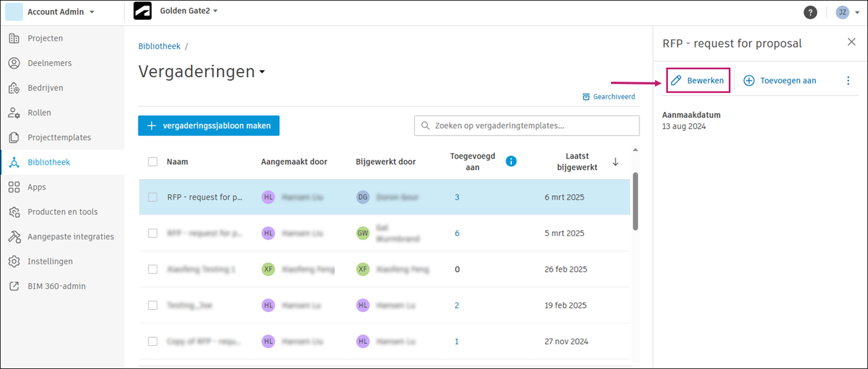
Task: Select the checkbox for 26 feb 2025 row
Action: click(x=153, y=269)
